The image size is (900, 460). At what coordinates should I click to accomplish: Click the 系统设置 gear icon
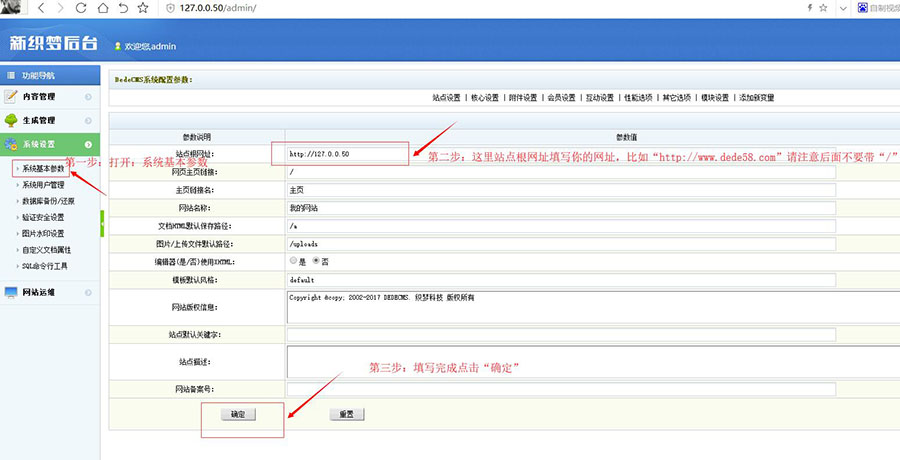point(11,144)
